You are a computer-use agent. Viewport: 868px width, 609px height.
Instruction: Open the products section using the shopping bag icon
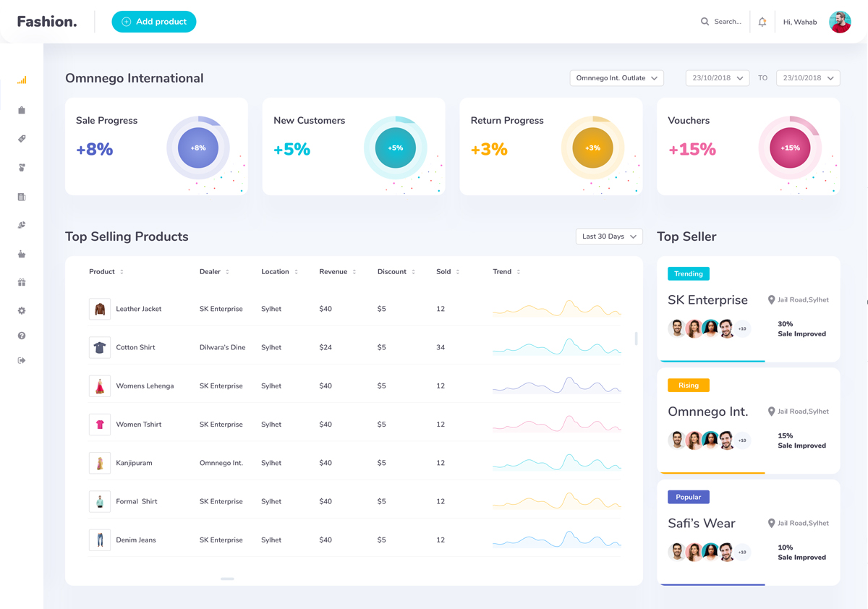[21, 110]
